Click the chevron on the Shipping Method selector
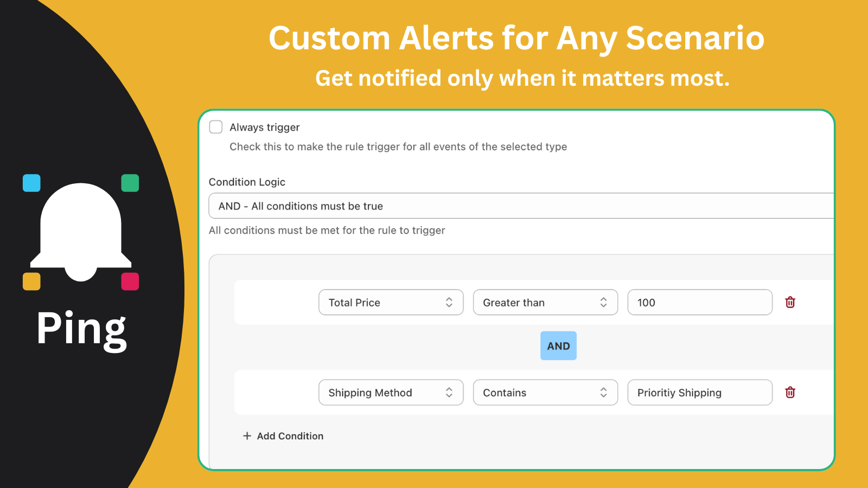 pos(450,392)
